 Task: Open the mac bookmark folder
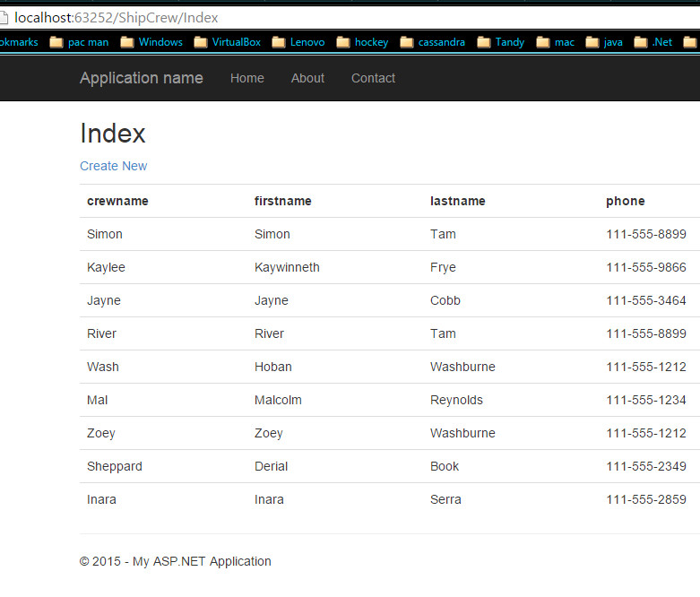point(555,42)
